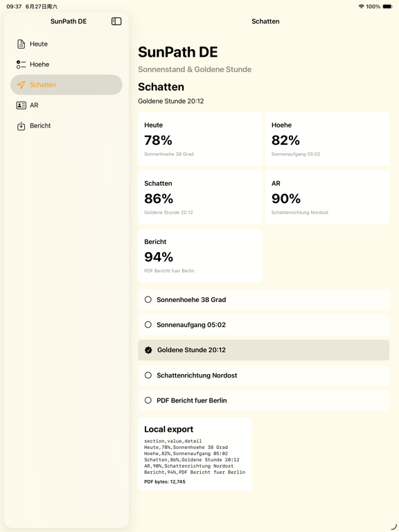Click the Local export CSV panel

coord(195,454)
